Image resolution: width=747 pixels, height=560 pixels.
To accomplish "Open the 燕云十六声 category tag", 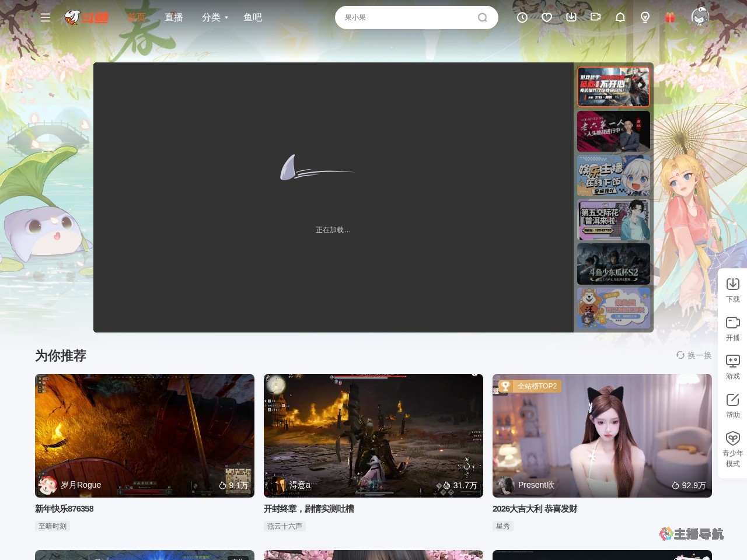I will pos(285,526).
